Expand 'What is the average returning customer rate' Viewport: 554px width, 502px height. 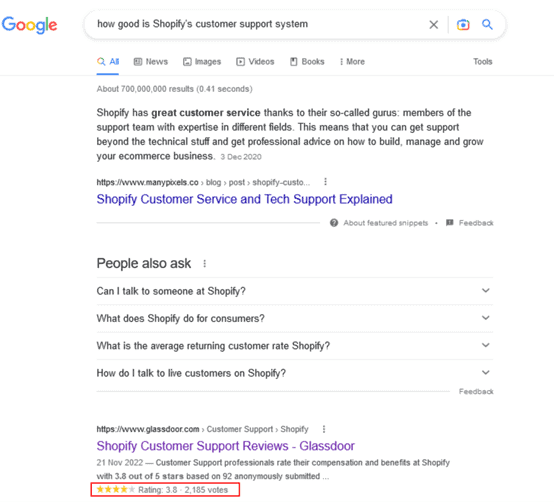(x=295, y=346)
